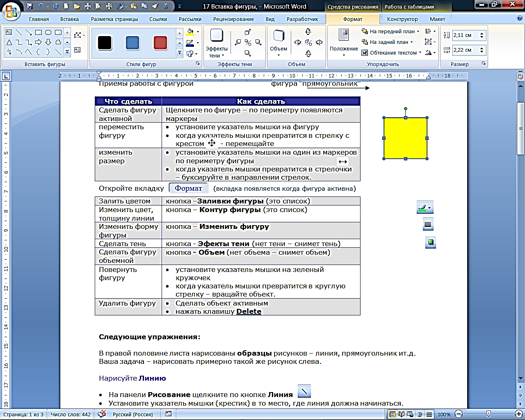This screenshot has height=420, width=525.
Task: Switch to Print Layout view in status bar
Action: (x=393, y=414)
